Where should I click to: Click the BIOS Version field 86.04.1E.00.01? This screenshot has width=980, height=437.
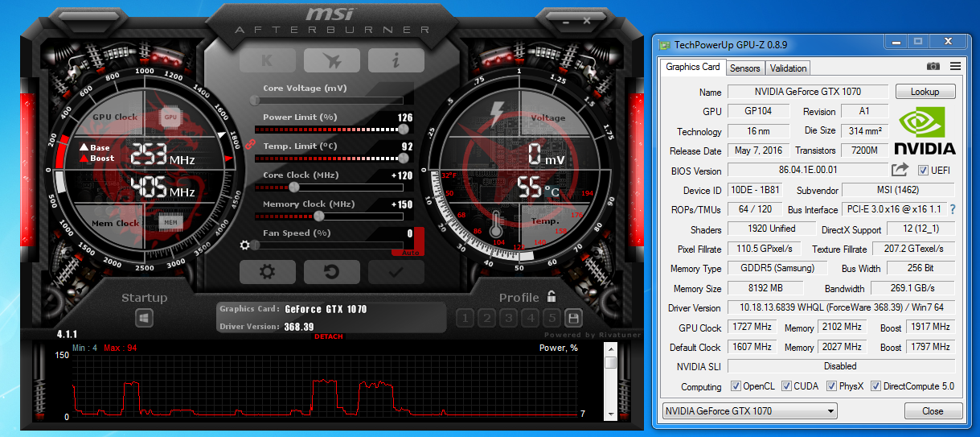point(808,170)
